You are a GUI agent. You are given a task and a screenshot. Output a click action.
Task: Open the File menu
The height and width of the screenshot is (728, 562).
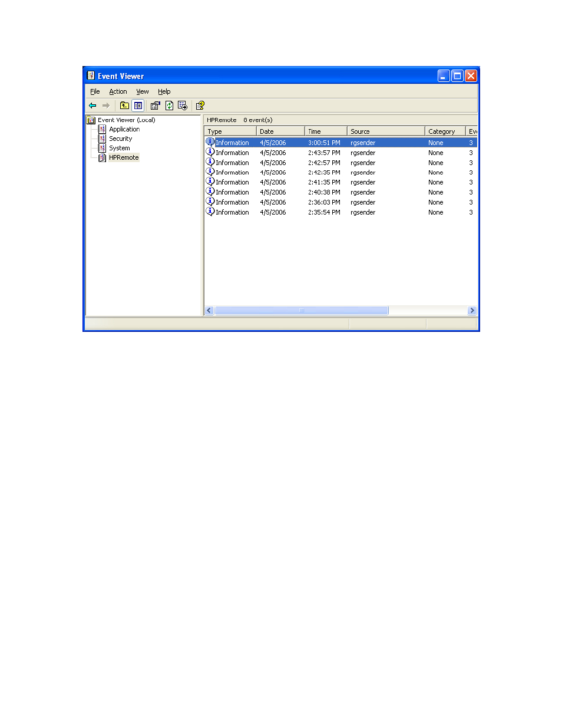[x=95, y=91]
